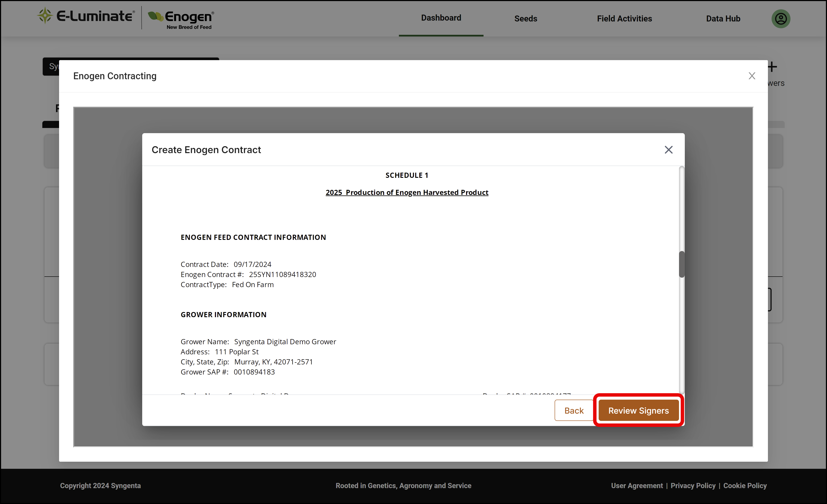Go back using the Back button
This screenshot has height=504, width=827.
[x=574, y=410]
